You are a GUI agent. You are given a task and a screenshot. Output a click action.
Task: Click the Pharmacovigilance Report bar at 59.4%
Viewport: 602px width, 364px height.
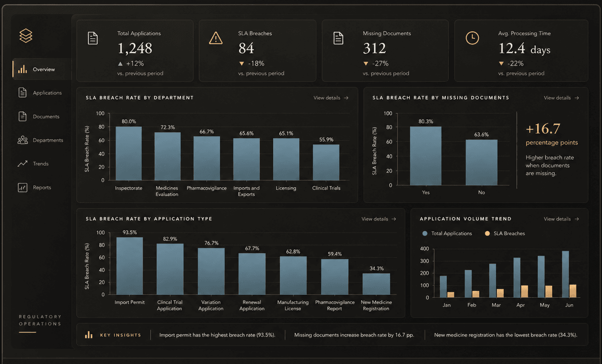(335, 277)
